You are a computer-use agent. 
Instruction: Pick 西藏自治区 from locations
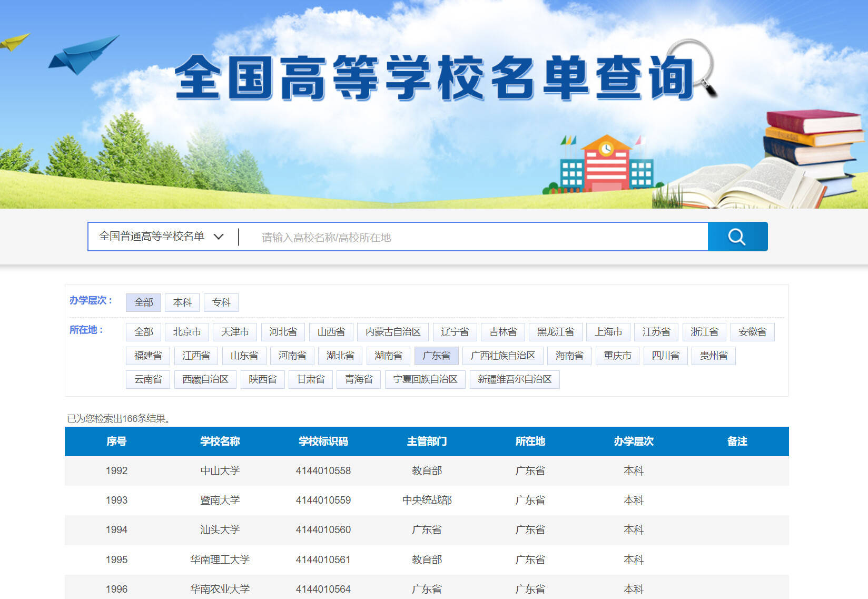[x=205, y=379]
